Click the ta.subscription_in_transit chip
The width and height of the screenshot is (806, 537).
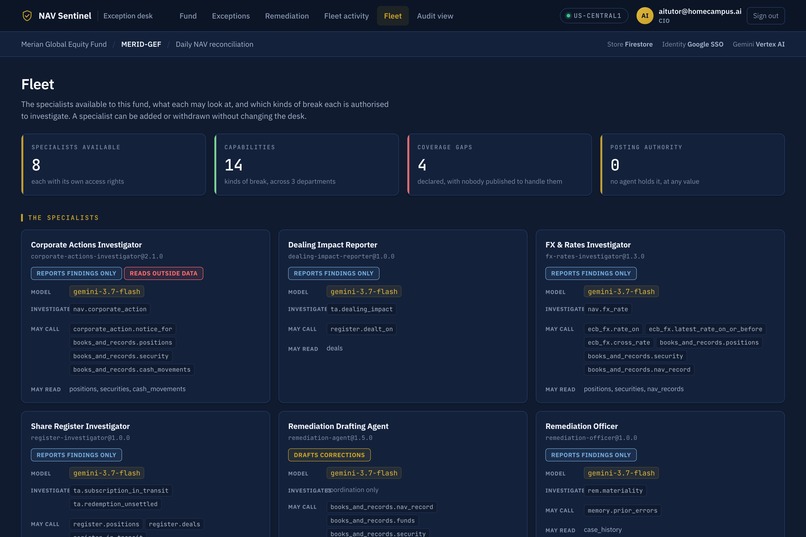pyautogui.click(x=121, y=490)
